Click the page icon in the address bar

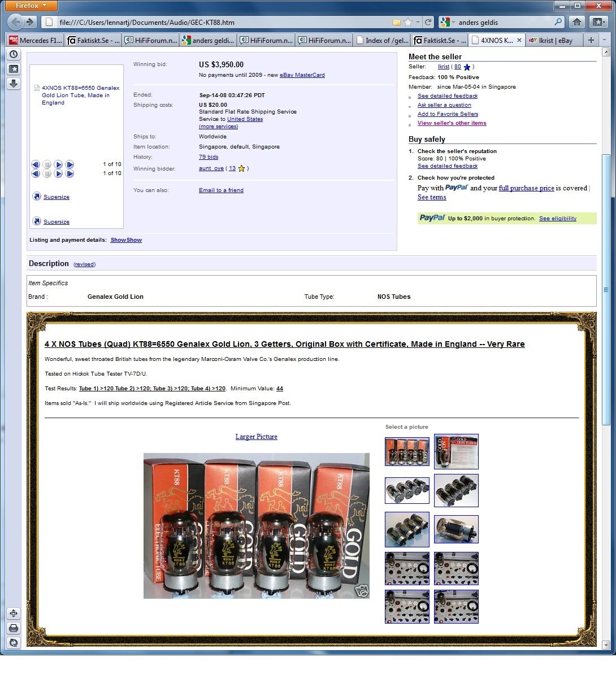[49, 22]
